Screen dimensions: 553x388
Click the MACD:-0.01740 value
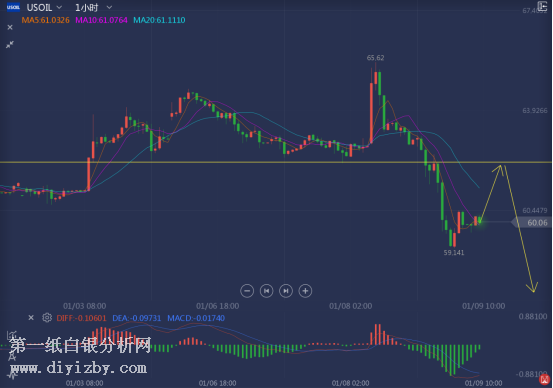click(x=196, y=318)
